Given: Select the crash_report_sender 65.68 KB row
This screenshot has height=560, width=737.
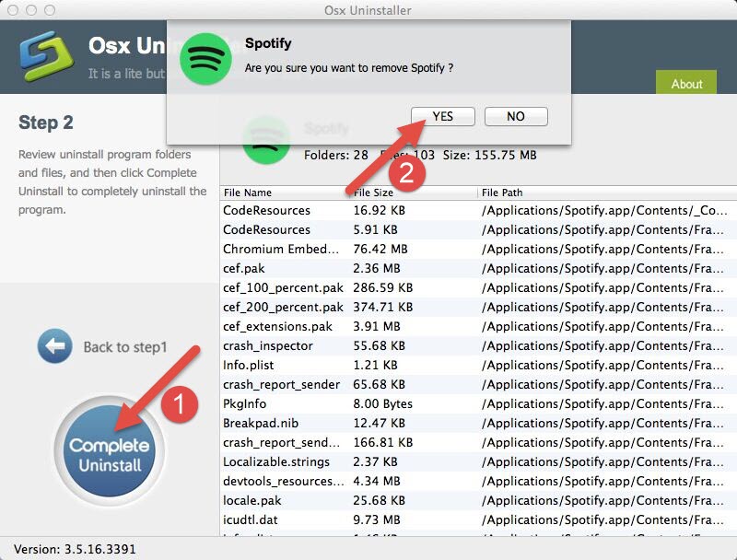Looking at the screenshot, I should click(478, 384).
